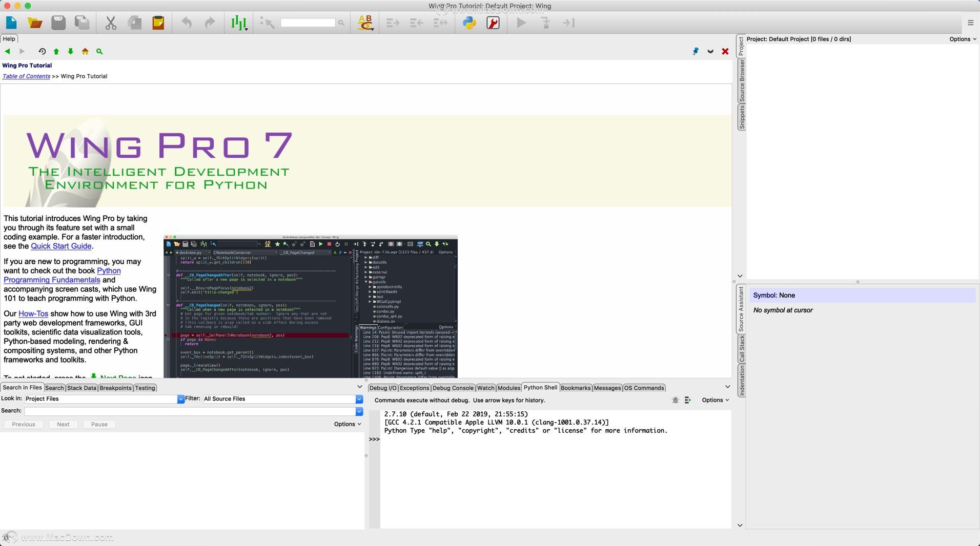The image size is (980, 546).
Task: Click the Previous search button
Action: 24,424
